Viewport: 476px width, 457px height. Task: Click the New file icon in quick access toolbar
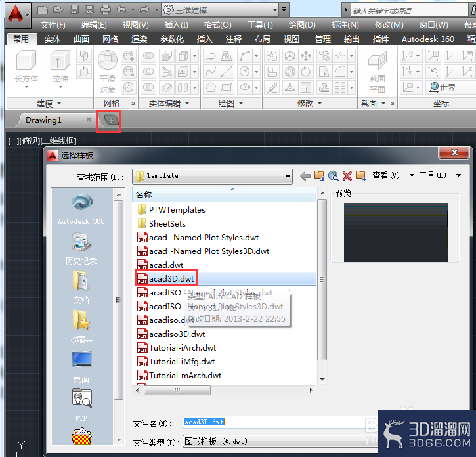[x=43, y=10]
